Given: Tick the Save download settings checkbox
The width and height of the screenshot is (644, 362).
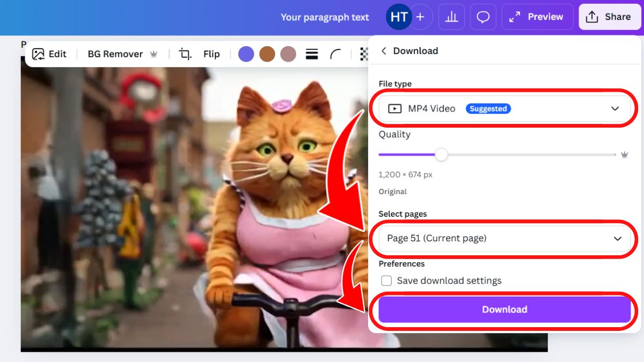Looking at the screenshot, I should [x=386, y=280].
